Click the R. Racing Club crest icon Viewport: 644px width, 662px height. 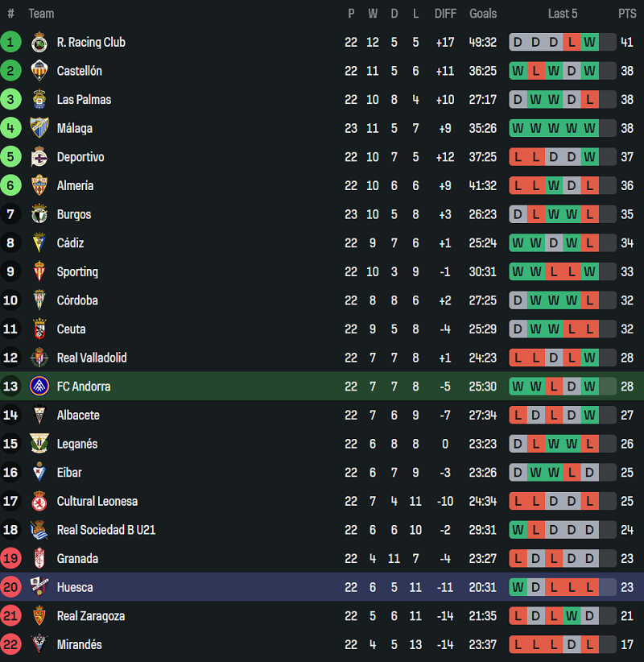39,43
